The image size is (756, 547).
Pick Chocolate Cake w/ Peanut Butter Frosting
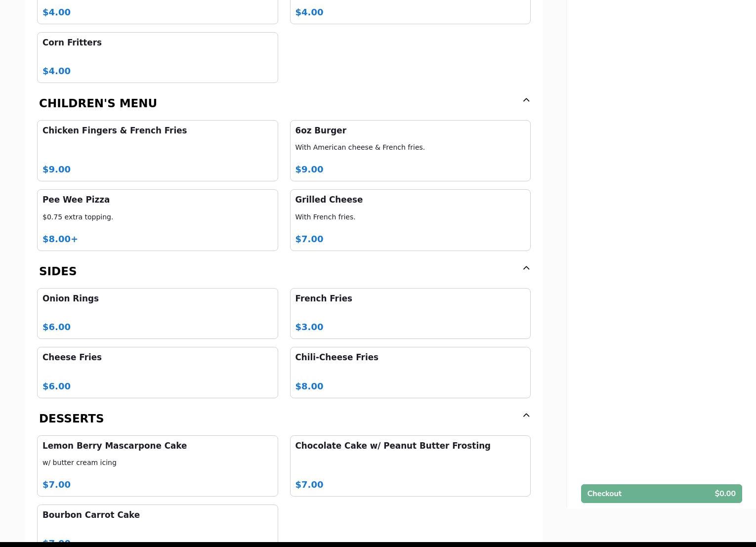(410, 466)
